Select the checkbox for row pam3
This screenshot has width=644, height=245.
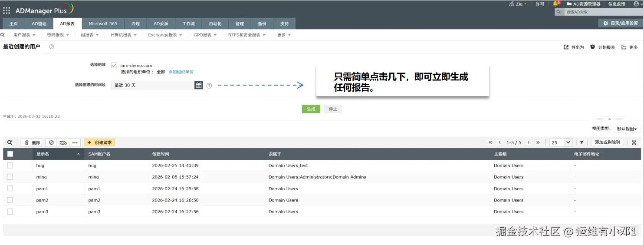pos(10,212)
